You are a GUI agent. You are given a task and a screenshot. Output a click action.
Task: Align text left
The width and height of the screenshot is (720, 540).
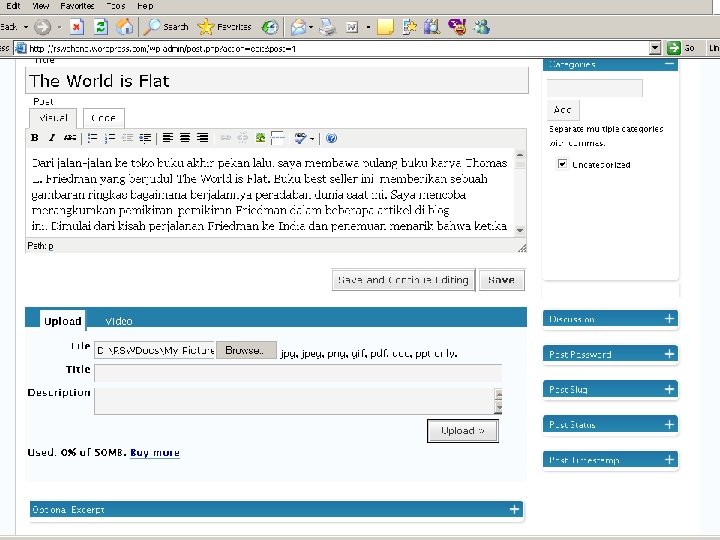pos(168,138)
